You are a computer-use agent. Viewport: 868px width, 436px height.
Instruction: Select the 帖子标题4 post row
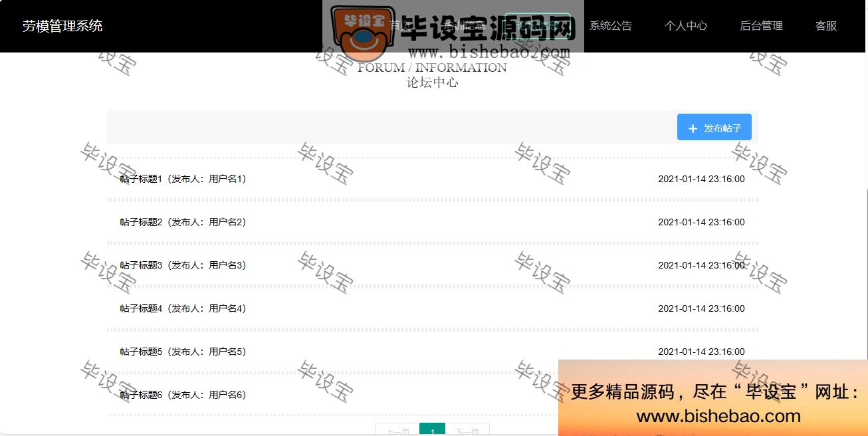tap(433, 308)
